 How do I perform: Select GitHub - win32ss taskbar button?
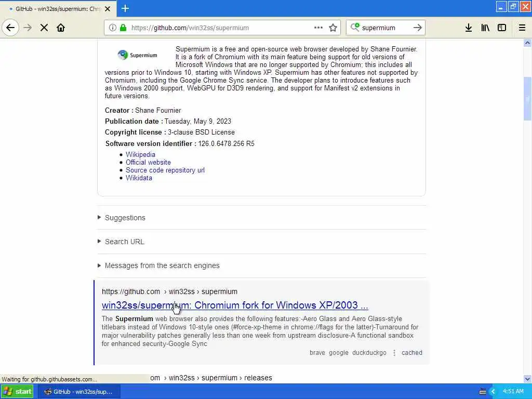point(78,392)
